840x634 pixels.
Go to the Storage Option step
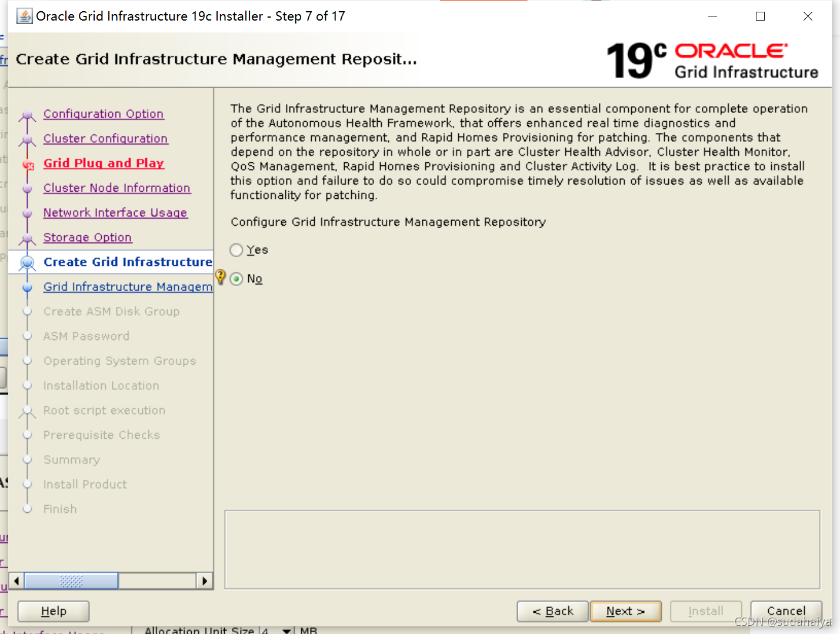[x=88, y=237]
